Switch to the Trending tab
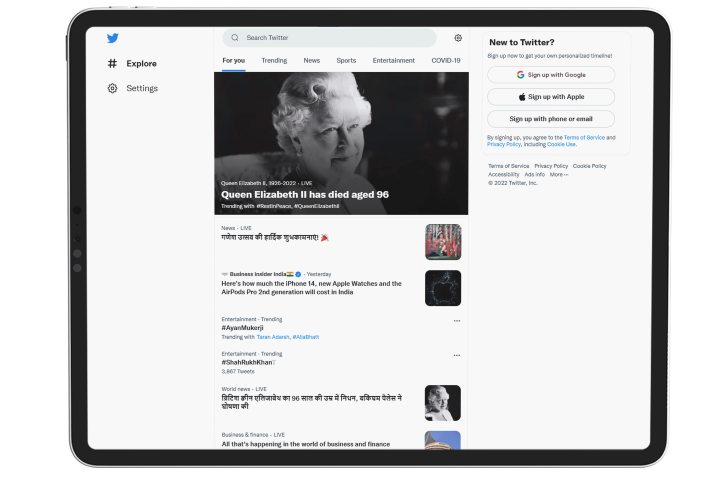Viewport: 713px width, 480px height. pyautogui.click(x=274, y=60)
